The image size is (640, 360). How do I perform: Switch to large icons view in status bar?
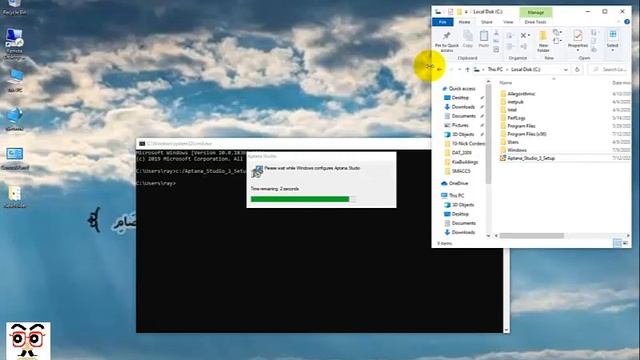pos(625,243)
